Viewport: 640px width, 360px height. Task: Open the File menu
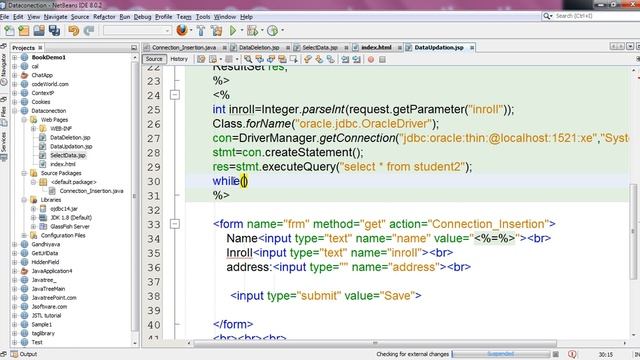4,17
